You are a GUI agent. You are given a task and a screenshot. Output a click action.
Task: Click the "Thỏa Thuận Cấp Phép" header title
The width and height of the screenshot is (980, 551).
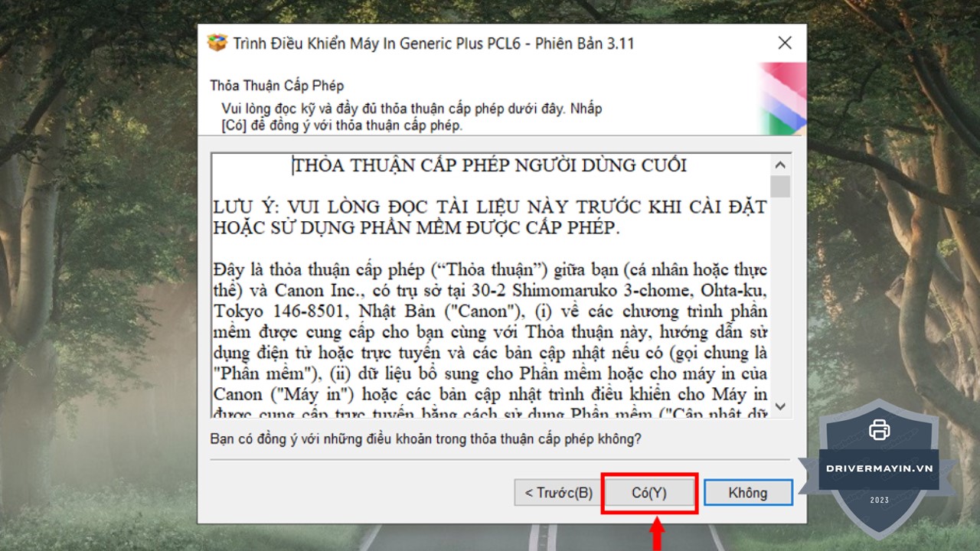276,85
